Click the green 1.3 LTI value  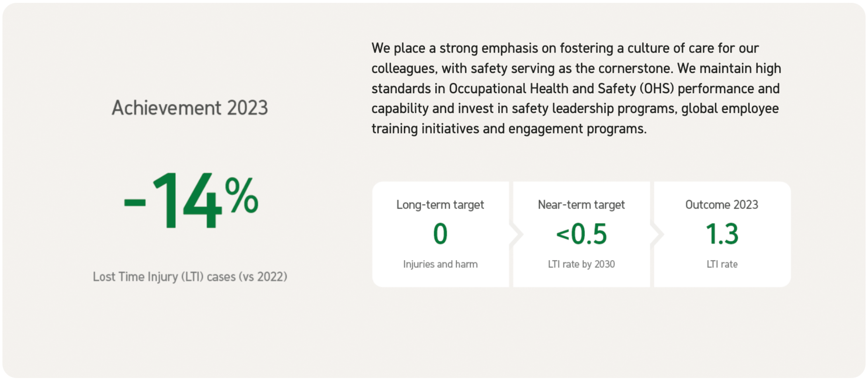722,234
